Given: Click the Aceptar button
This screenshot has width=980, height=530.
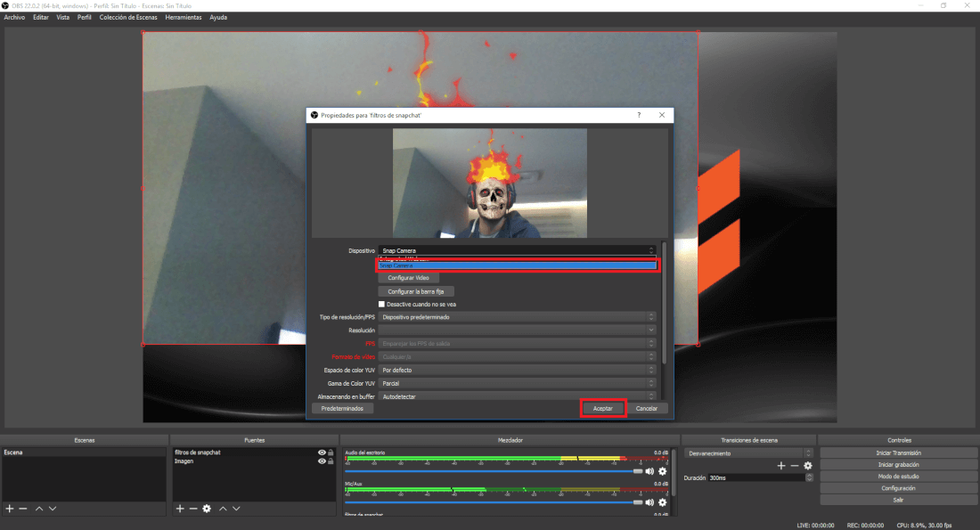Looking at the screenshot, I should click(603, 408).
